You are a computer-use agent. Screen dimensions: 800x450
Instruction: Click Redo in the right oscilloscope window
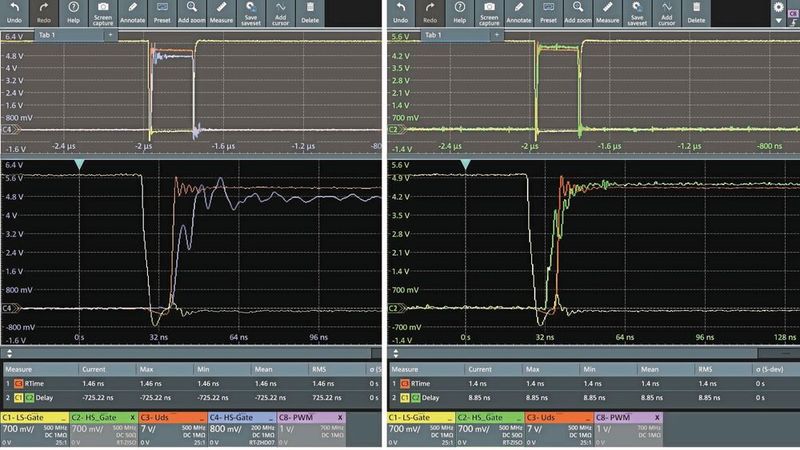pyautogui.click(x=430, y=13)
